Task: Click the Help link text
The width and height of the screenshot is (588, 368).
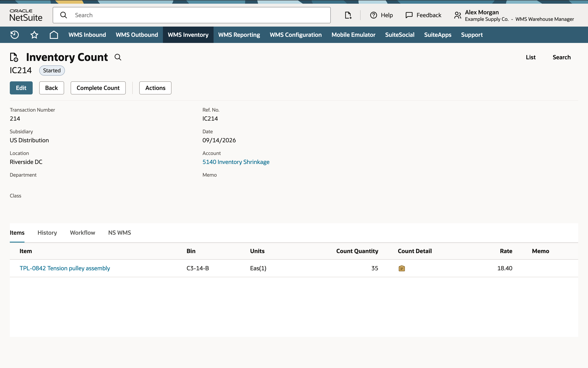Action: point(386,15)
